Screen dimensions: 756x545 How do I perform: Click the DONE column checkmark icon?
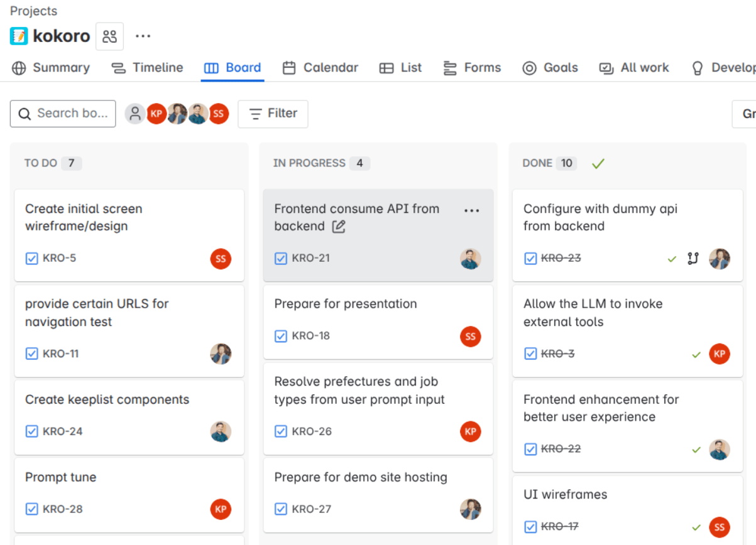tap(598, 163)
